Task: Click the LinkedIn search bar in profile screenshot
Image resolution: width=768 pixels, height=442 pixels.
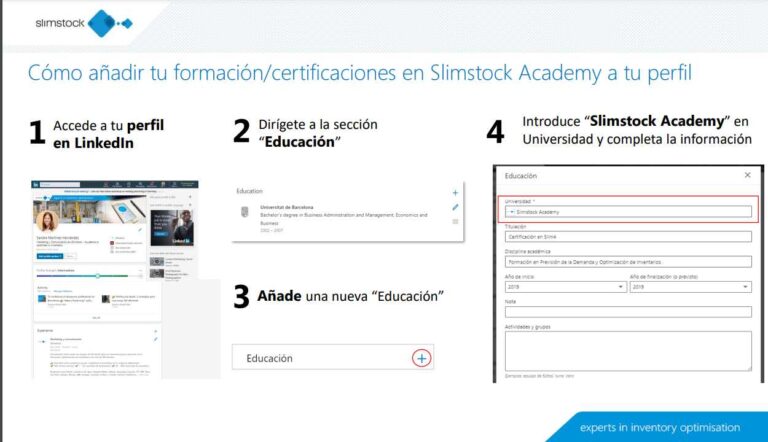Action: [x=52, y=185]
